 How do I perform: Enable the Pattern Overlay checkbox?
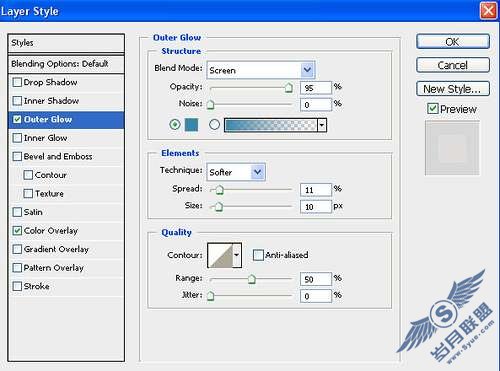(x=17, y=268)
